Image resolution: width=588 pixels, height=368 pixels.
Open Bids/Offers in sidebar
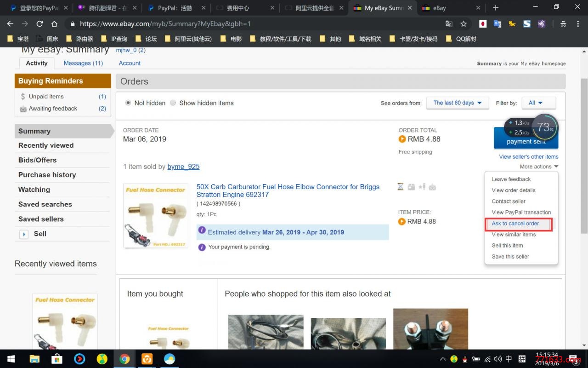click(x=37, y=160)
